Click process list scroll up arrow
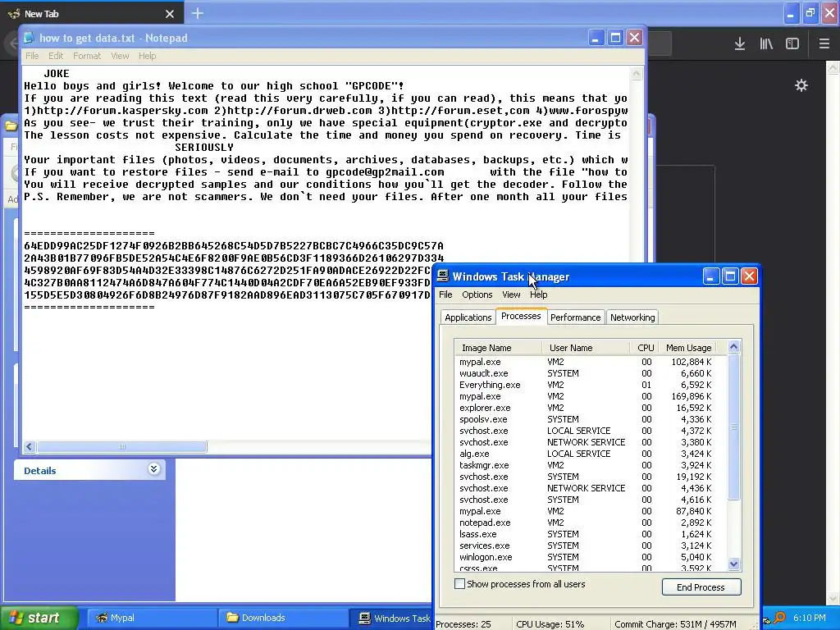Image resolution: width=840 pixels, height=630 pixels. point(734,347)
